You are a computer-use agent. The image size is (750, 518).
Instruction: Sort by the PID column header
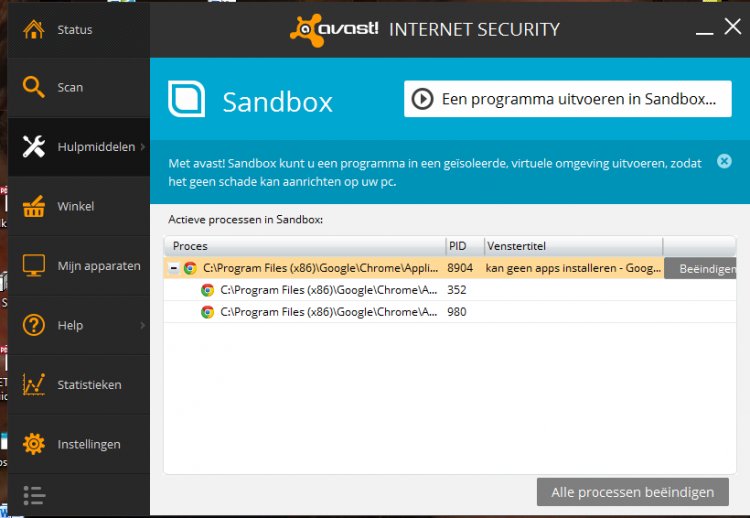click(465, 246)
